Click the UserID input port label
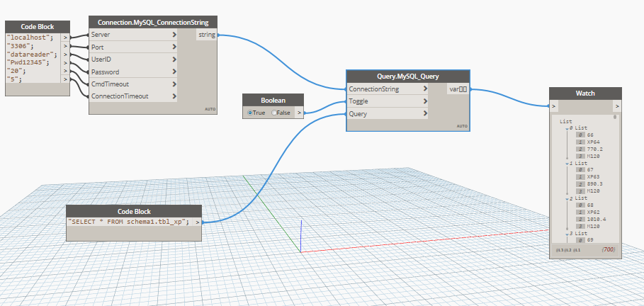644x306 pixels. pos(101,59)
